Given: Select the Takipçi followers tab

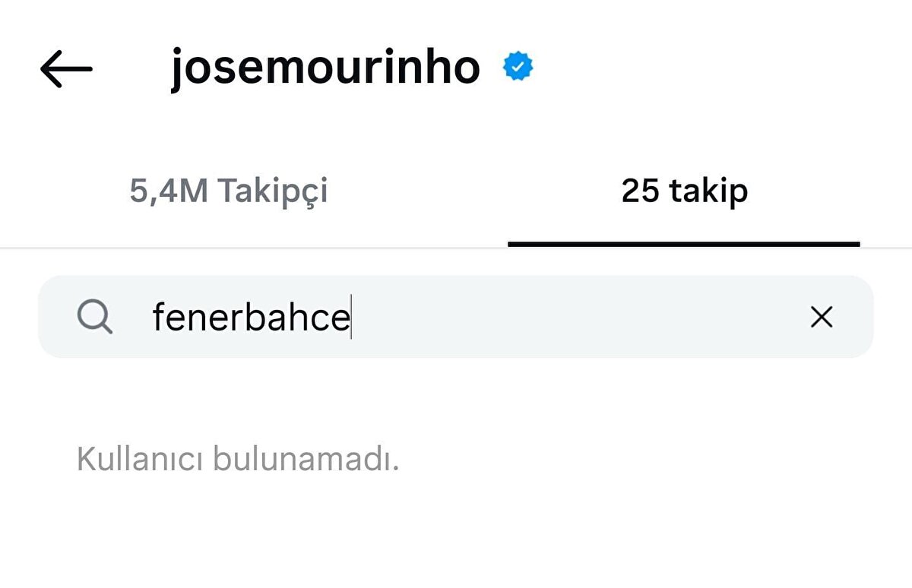Looking at the screenshot, I should (x=229, y=191).
